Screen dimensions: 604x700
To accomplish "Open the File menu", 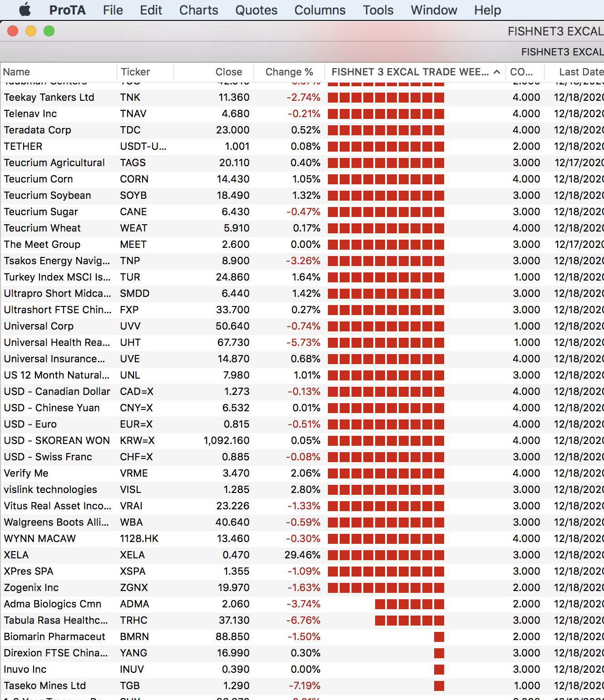I will [113, 10].
